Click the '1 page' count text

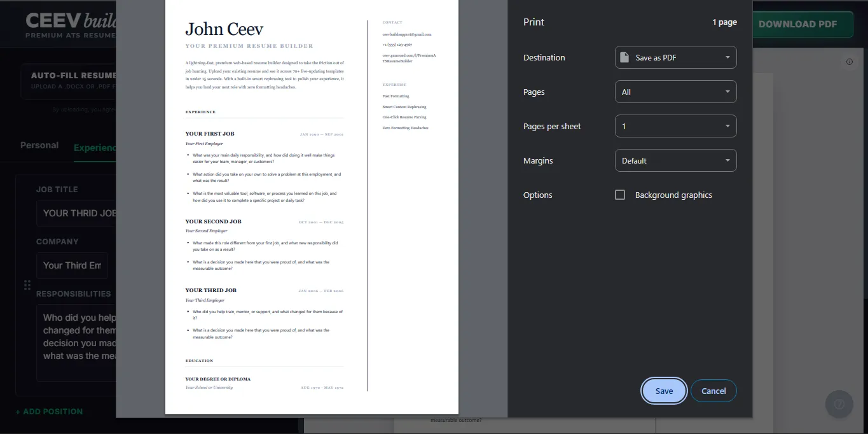tap(724, 22)
